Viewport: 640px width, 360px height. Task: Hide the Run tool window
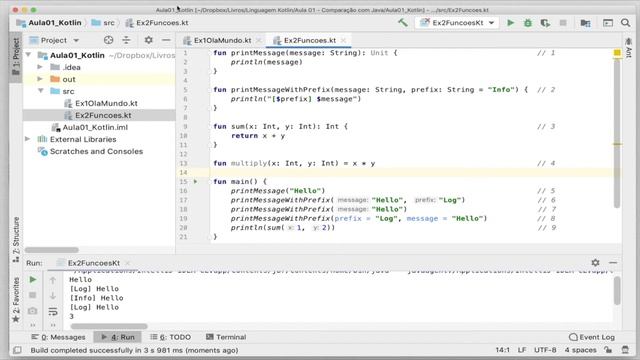pos(613,262)
